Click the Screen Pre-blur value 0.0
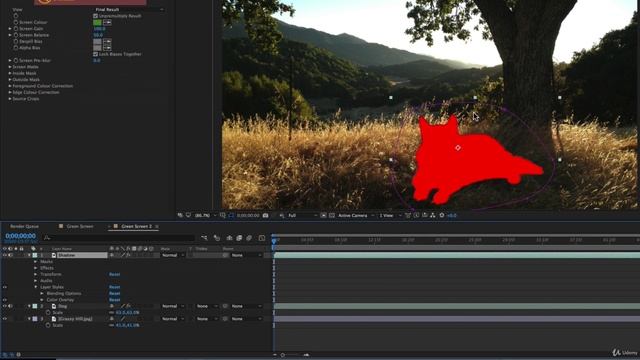 pyautogui.click(x=97, y=60)
